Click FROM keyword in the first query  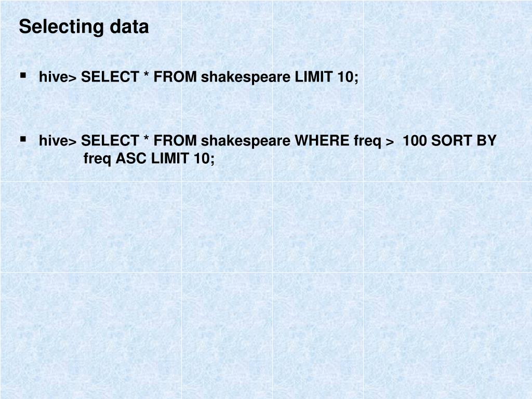click(175, 77)
